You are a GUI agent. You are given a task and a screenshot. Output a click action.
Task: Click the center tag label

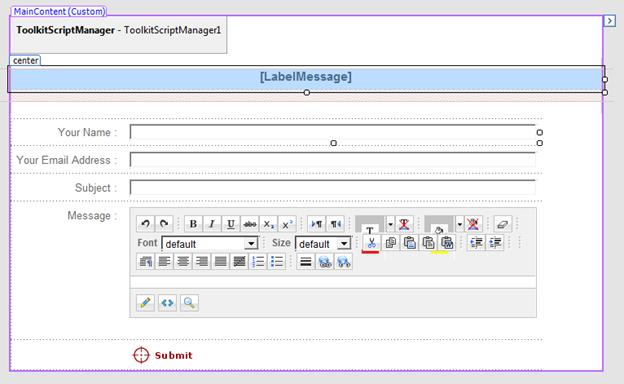(25, 60)
